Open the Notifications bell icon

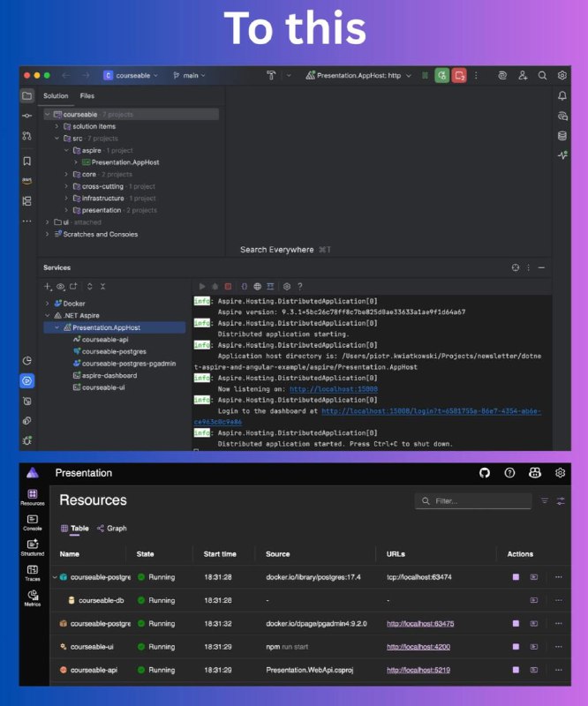click(x=562, y=96)
